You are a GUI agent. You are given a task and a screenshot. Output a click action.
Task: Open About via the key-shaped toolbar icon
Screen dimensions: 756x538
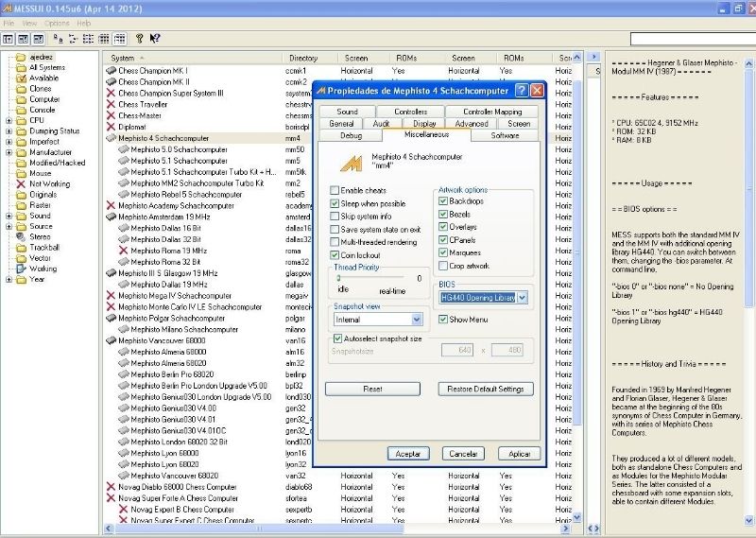(x=139, y=39)
